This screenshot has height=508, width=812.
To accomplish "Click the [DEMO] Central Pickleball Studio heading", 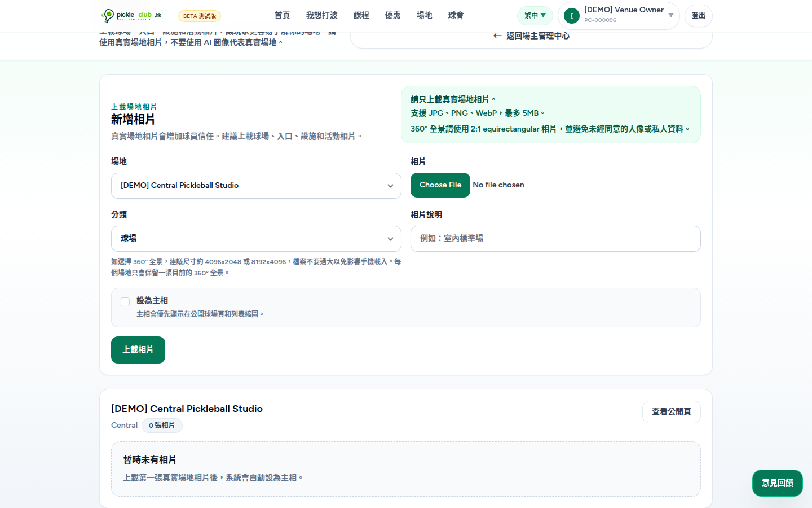I will click(x=187, y=409).
